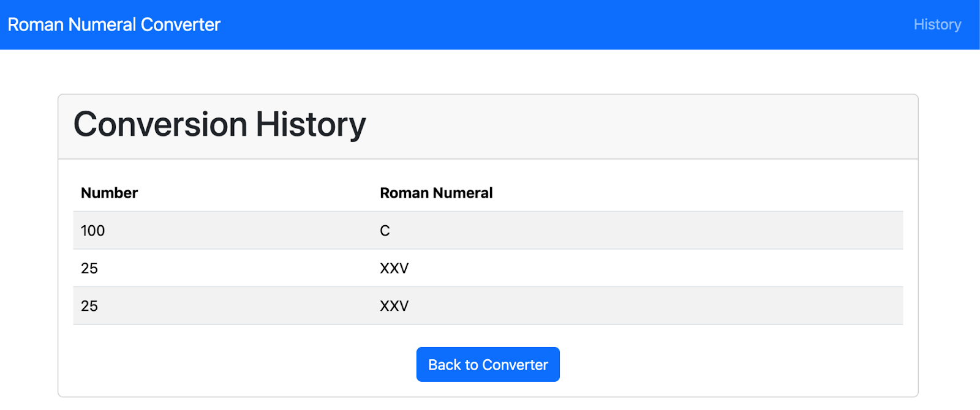Select the Roman numeral C cell

[385, 231]
